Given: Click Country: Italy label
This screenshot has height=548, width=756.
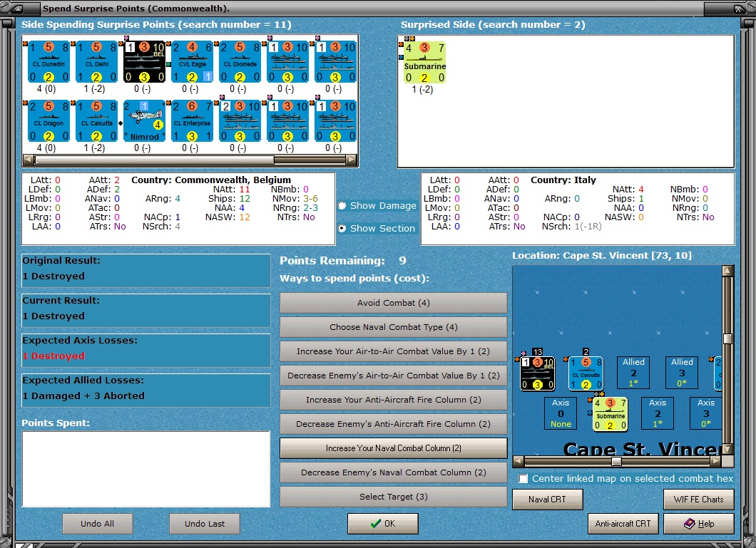Looking at the screenshot, I should (563, 180).
